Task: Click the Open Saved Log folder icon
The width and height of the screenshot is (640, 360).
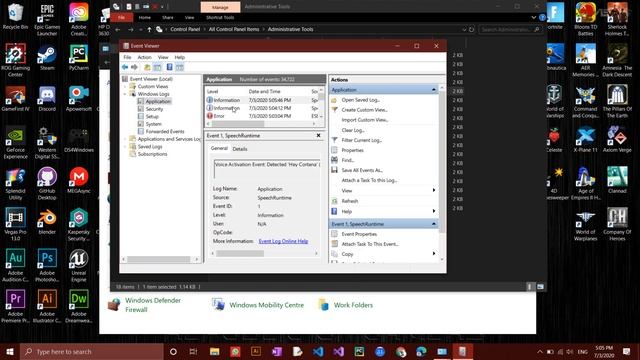Action: [x=334, y=100]
